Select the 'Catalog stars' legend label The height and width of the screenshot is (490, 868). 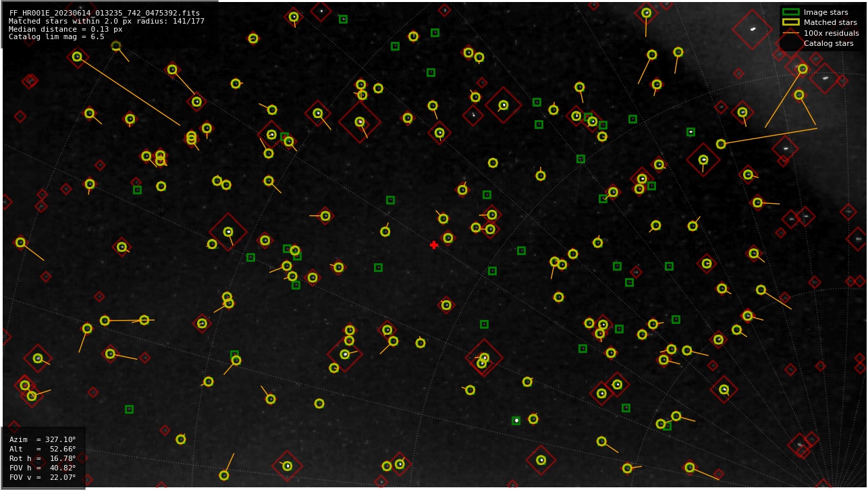[x=828, y=43]
